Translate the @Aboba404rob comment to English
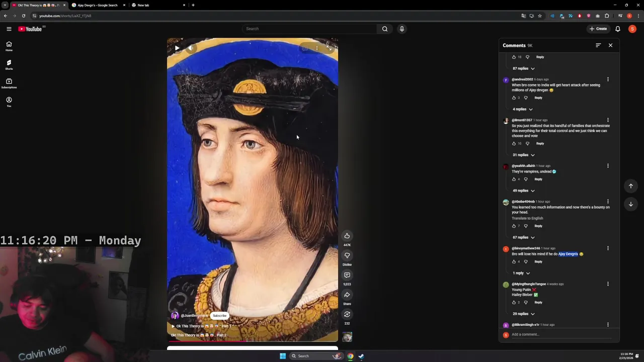Screen dimensions: 644x362 [x=527, y=218]
